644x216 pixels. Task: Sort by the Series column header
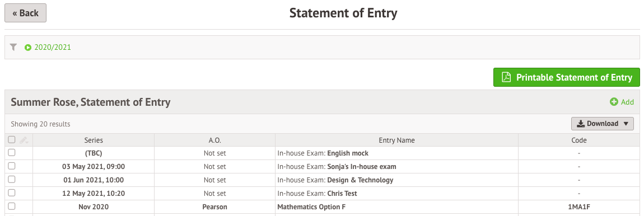click(x=94, y=140)
